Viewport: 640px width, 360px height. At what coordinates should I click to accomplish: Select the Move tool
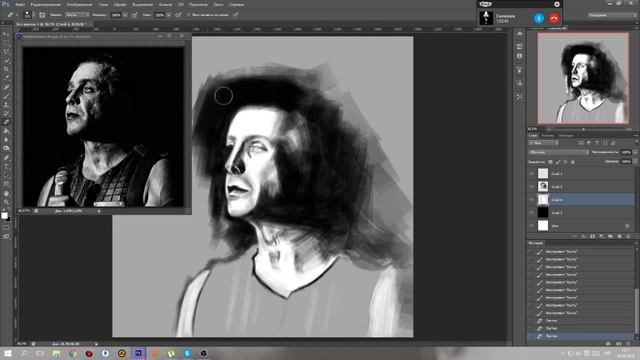click(x=6, y=34)
